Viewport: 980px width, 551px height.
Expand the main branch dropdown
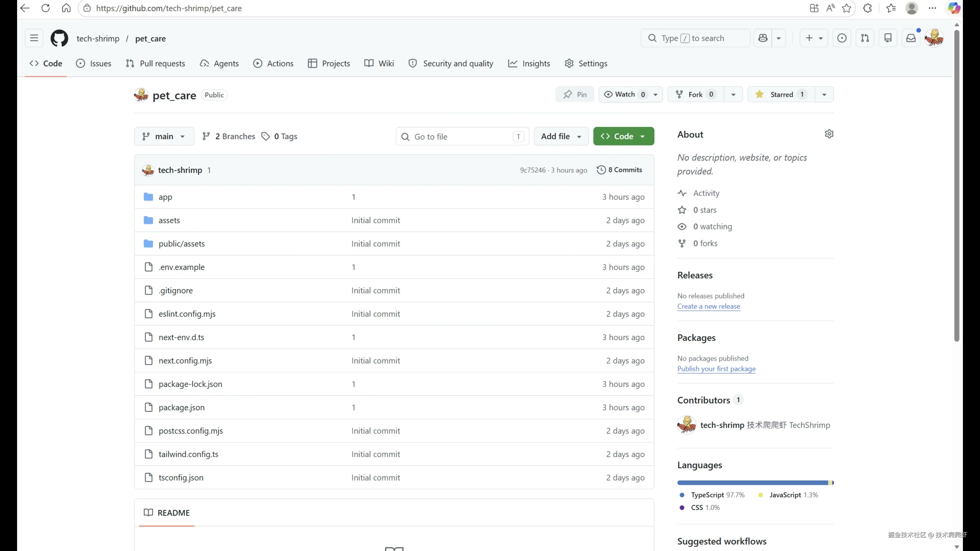pos(164,136)
